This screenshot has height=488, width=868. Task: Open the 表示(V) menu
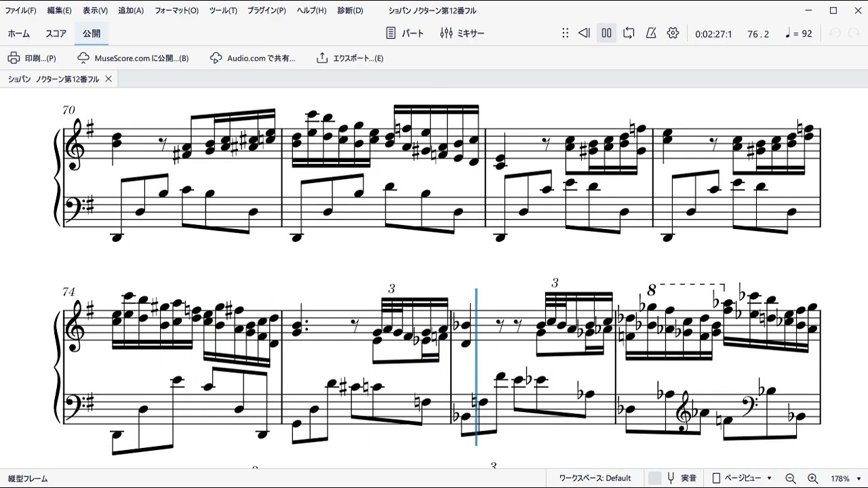tap(95, 10)
